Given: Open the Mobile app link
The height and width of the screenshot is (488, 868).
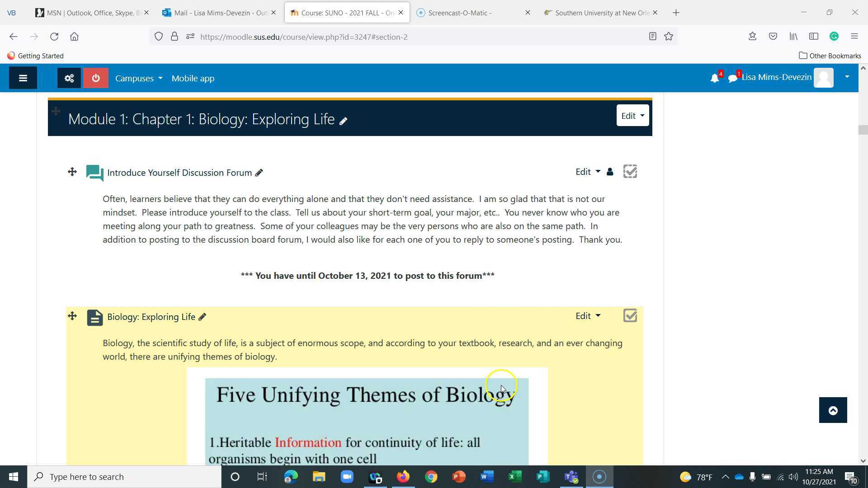Looking at the screenshot, I should coord(193,78).
